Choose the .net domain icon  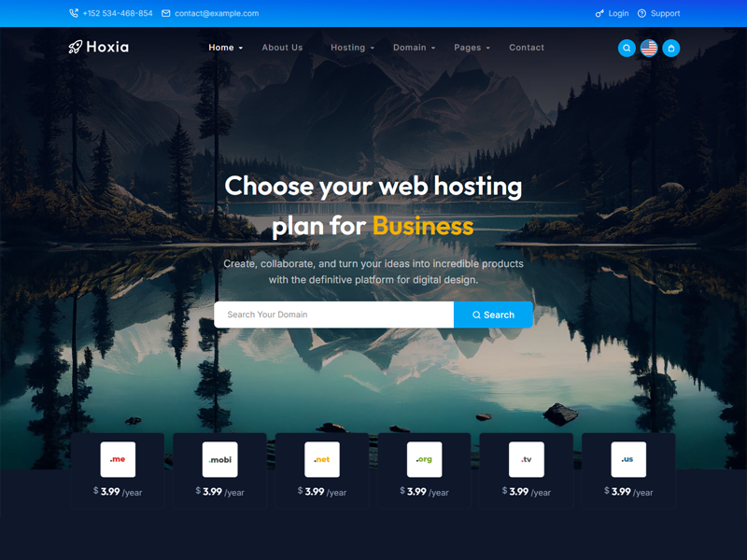pyautogui.click(x=322, y=459)
